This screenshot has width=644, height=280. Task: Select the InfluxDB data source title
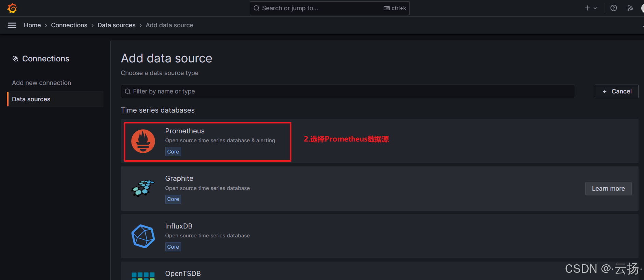tap(179, 226)
